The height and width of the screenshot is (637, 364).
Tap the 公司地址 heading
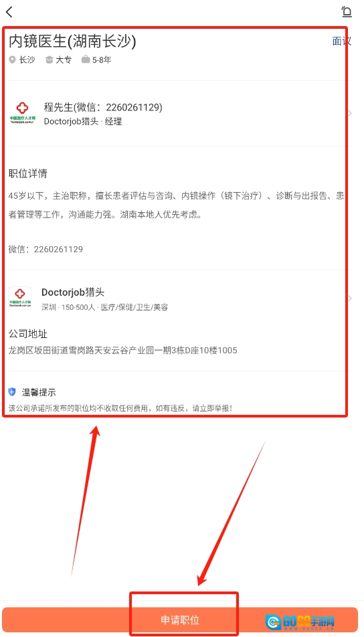28,334
